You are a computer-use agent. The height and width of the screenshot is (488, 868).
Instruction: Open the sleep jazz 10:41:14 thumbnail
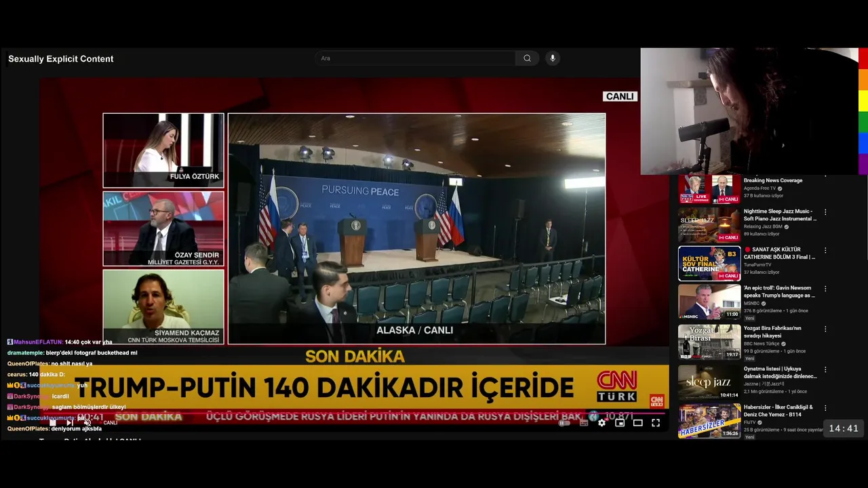(709, 382)
